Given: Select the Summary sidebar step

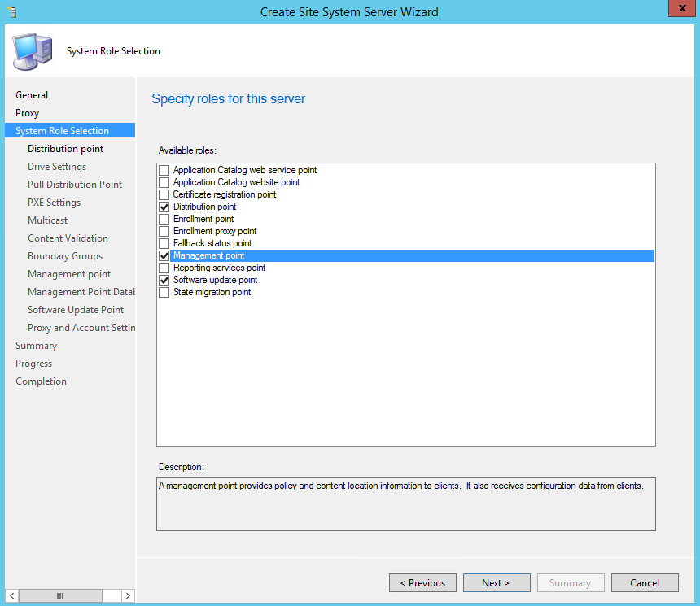Looking at the screenshot, I should [x=36, y=346].
